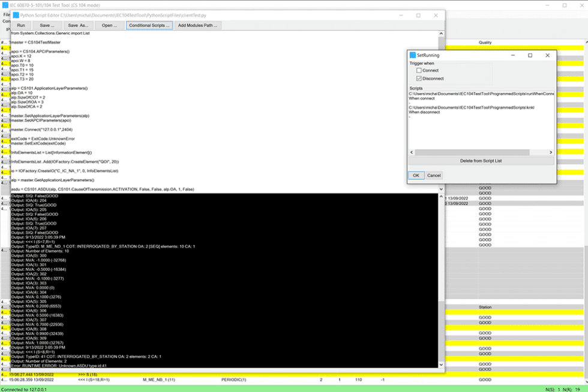Click the IEC 60870 Test Tool app icon
This screenshot has width=588, height=392.
point(5,4)
